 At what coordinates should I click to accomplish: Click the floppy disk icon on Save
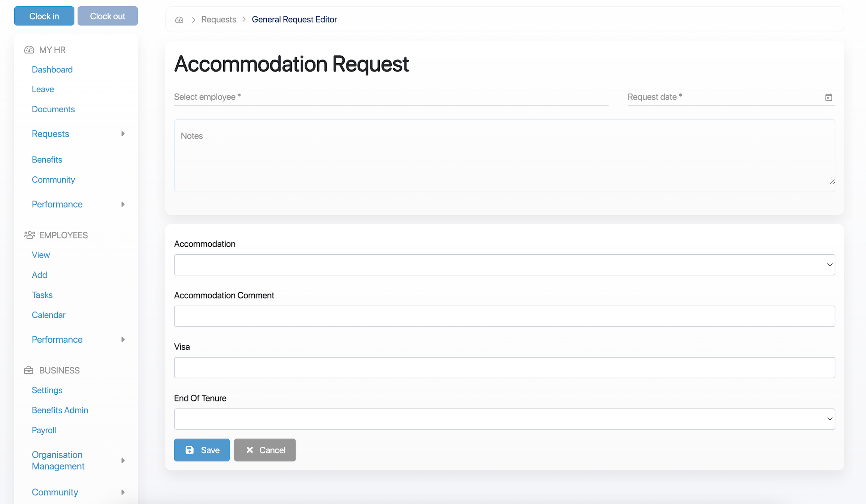(x=190, y=450)
